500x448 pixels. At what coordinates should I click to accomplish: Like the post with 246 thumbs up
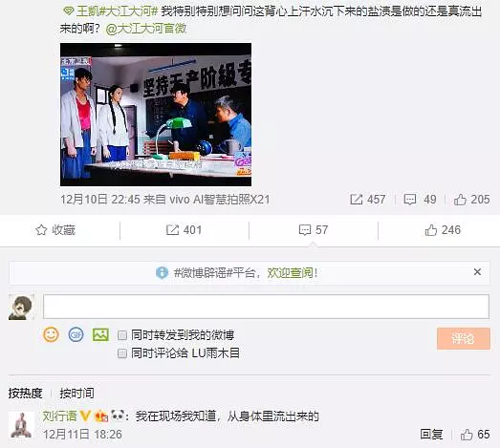(x=443, y=230)
